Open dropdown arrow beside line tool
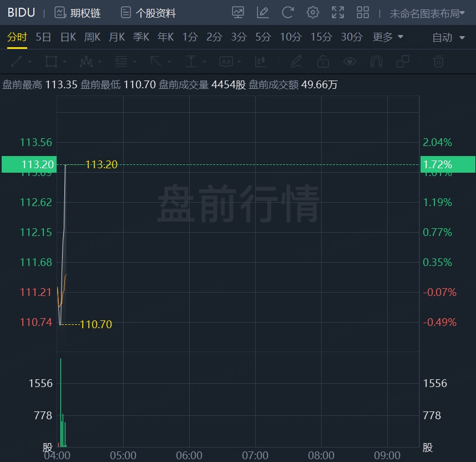Viewport: 476px width, 462px height. (x=30, y=62)
